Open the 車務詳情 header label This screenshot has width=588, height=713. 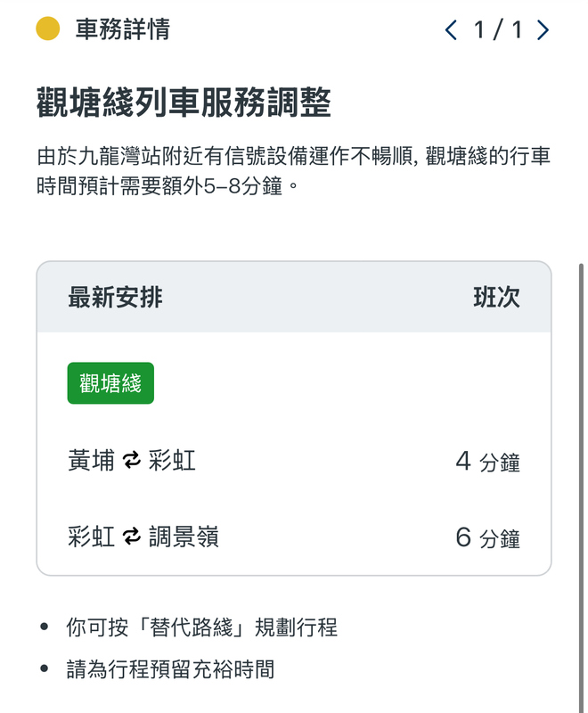pos(122,29)
